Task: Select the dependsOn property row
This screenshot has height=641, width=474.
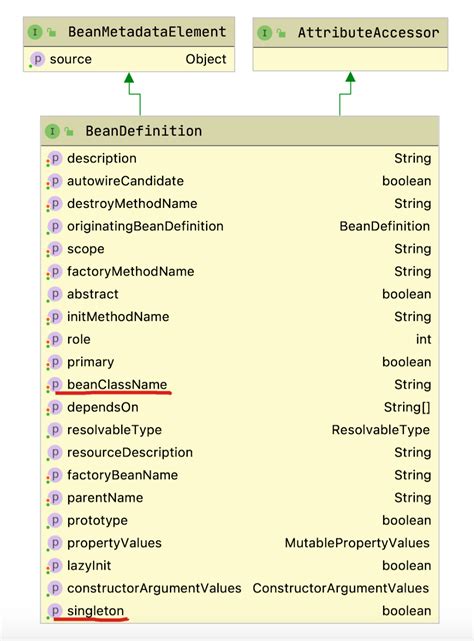Action: tap(240, 407)
